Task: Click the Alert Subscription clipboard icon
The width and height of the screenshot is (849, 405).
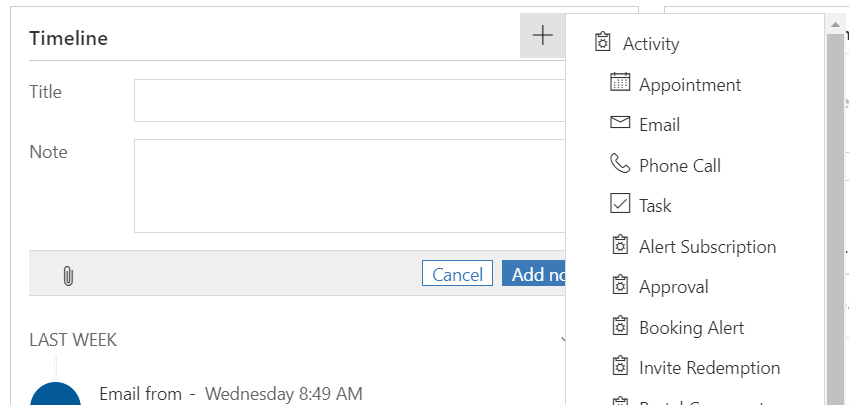Action: click(x=620, y=245)
